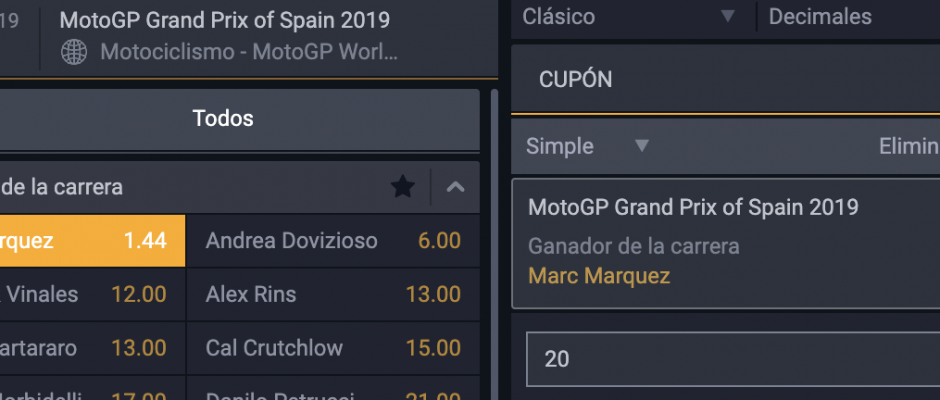Select Andrea Dovizioso at 6.00 odds
Viewport: 940px width, 400px height.
pos(333,240)
